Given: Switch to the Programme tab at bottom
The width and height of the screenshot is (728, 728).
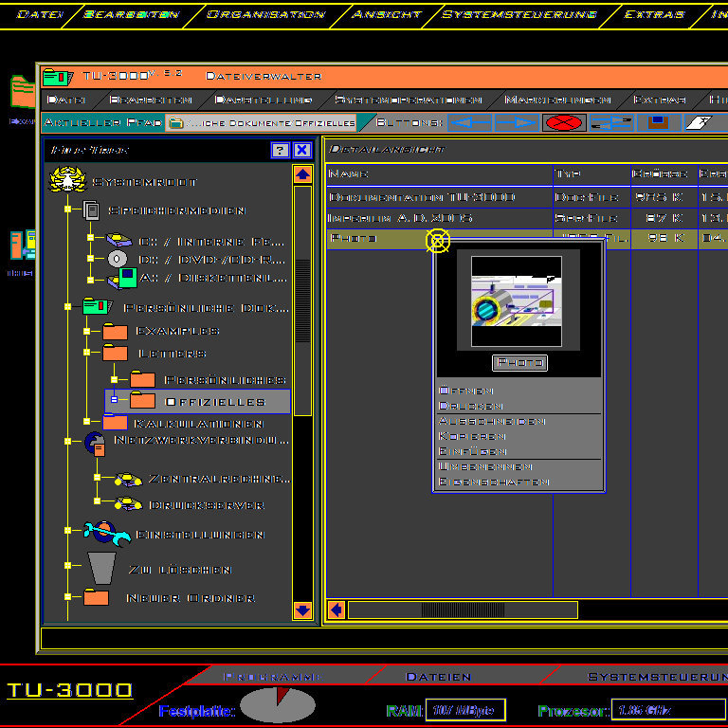Looking at the screenshot, I should pos(273,677).
